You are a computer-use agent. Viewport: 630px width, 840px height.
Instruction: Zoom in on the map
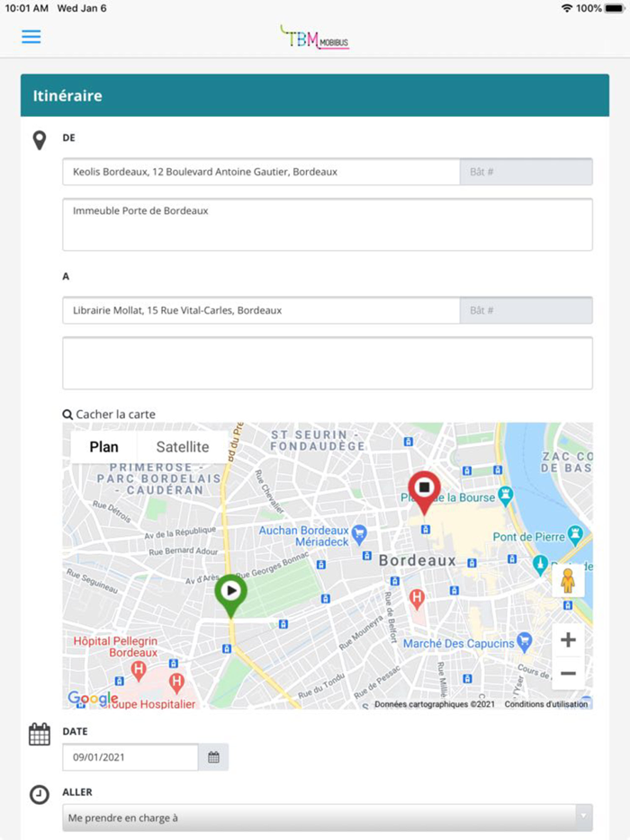pyautogui.click(x=568, y=639)
